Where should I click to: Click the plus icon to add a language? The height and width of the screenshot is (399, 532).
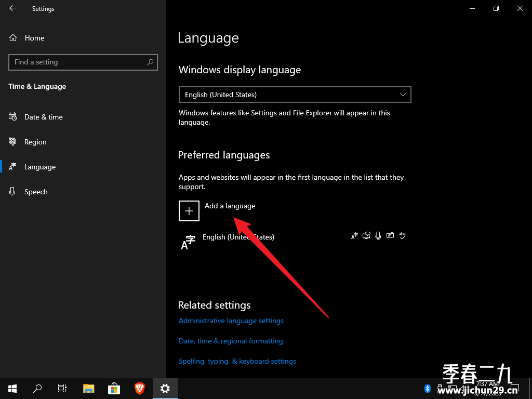189,211
